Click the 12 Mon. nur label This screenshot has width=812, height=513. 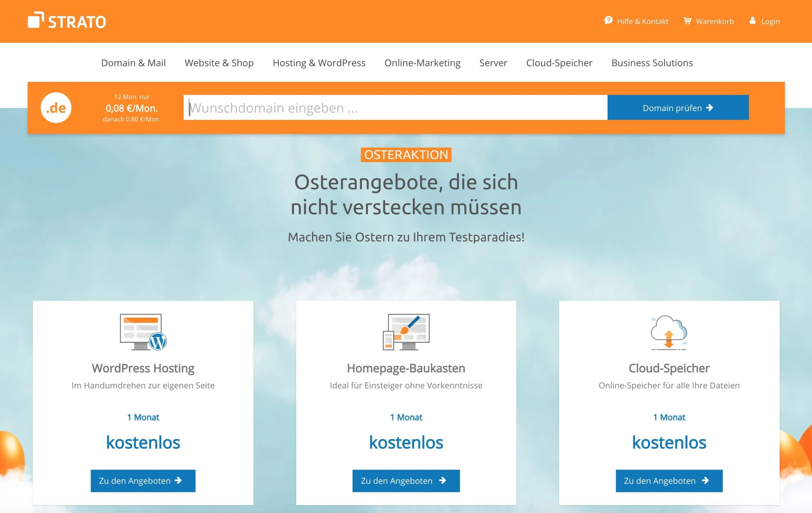[132, 97]
